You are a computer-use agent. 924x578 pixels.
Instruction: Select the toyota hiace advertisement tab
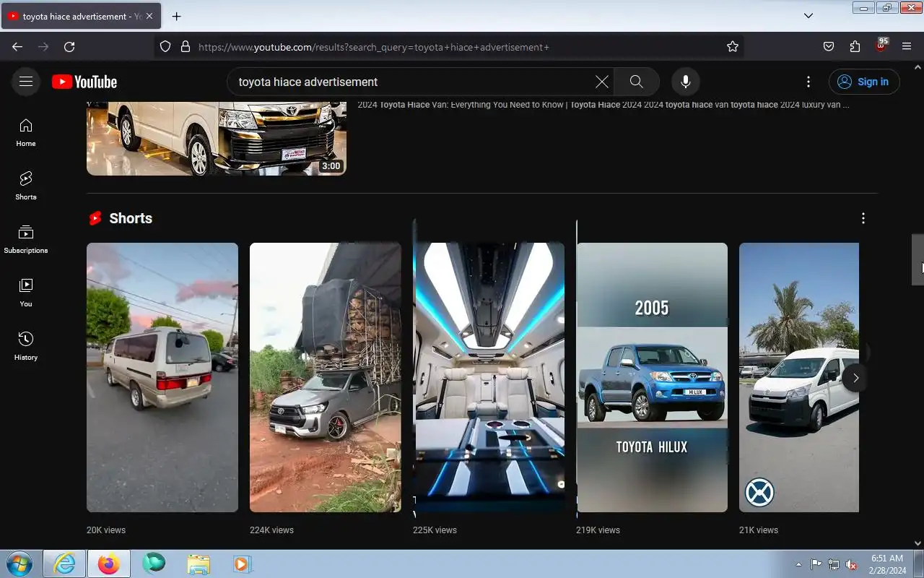pyautogui.click(x=81, y=16)
